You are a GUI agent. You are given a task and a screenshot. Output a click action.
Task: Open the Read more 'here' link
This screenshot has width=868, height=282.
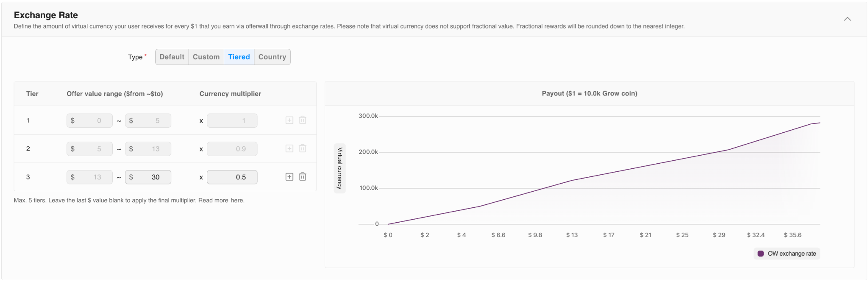(236, 201)
